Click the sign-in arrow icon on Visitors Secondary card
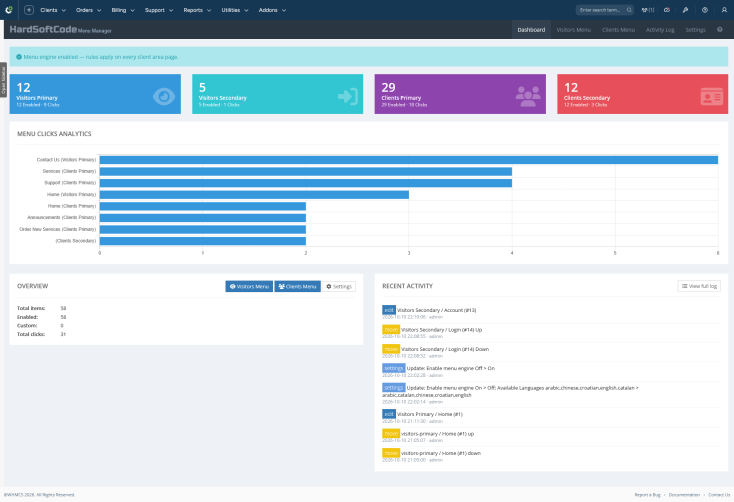 (348, 96)
